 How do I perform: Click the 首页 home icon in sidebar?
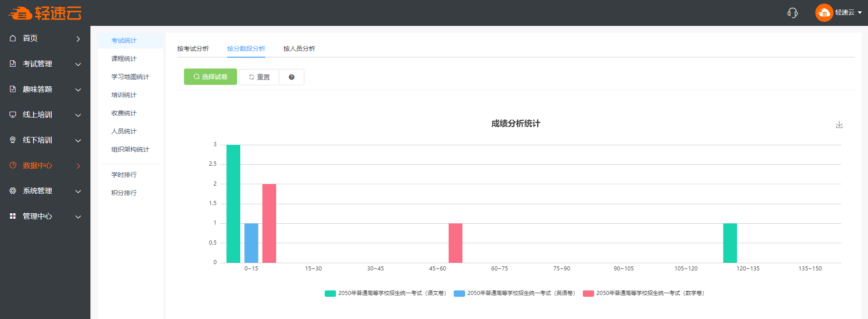click(x=13, y=39)
